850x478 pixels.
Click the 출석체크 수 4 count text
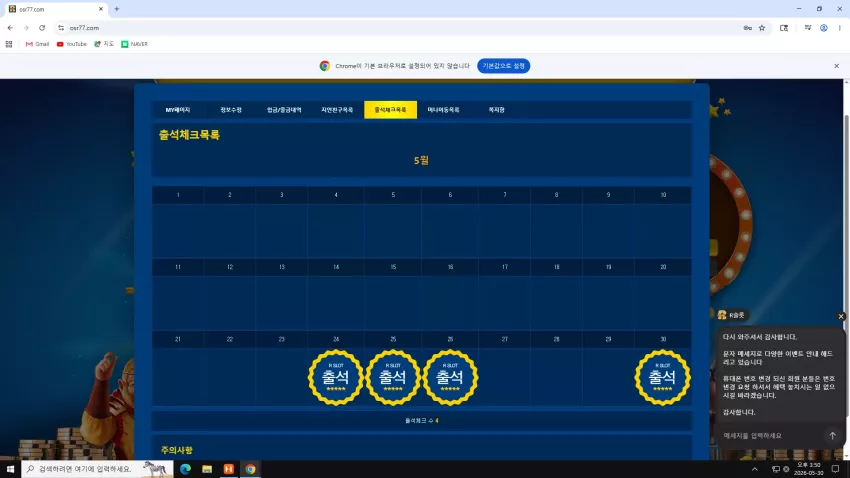pos(422,421)
